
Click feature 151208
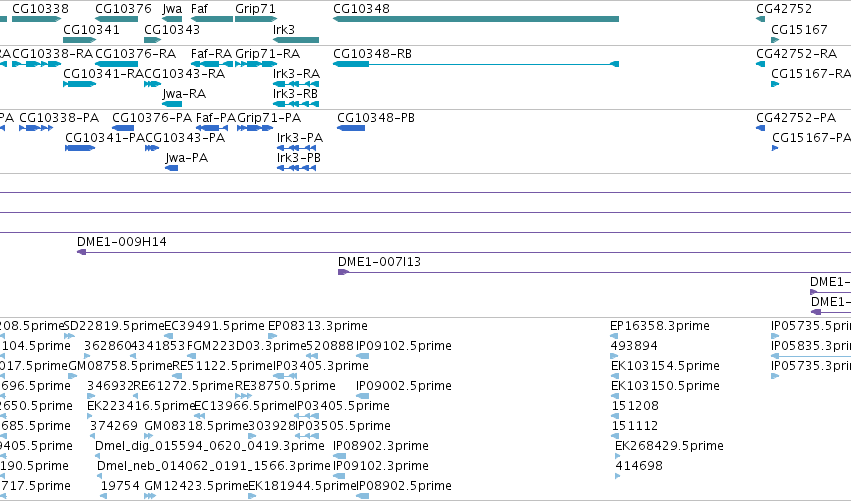click(x=635, y=406)
